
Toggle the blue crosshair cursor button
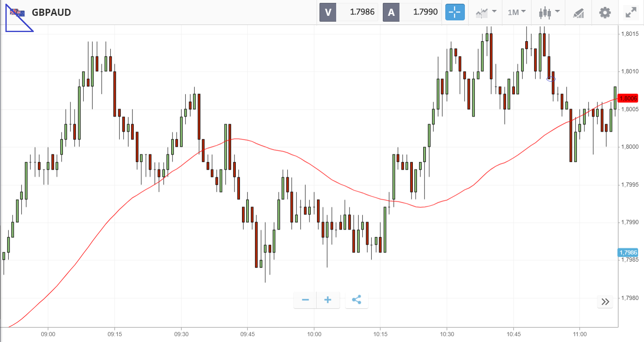(x=454, y=12)
